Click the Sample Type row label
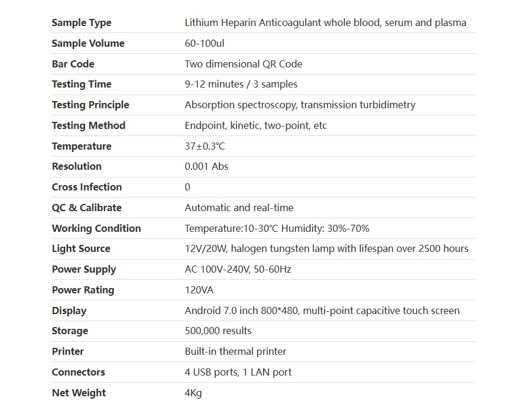Image resolution: width=532 pixels, height=414 pixels. [x=82, y=22]
